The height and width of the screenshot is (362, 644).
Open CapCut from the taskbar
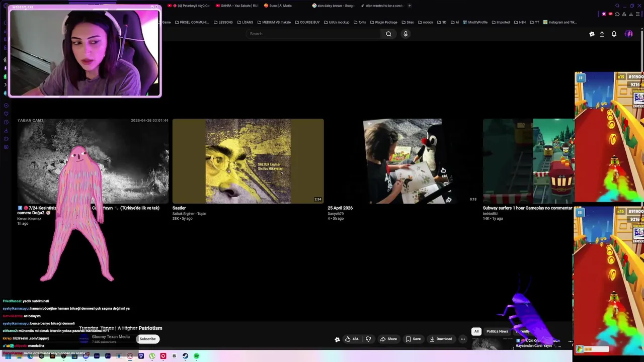[174, 356]
